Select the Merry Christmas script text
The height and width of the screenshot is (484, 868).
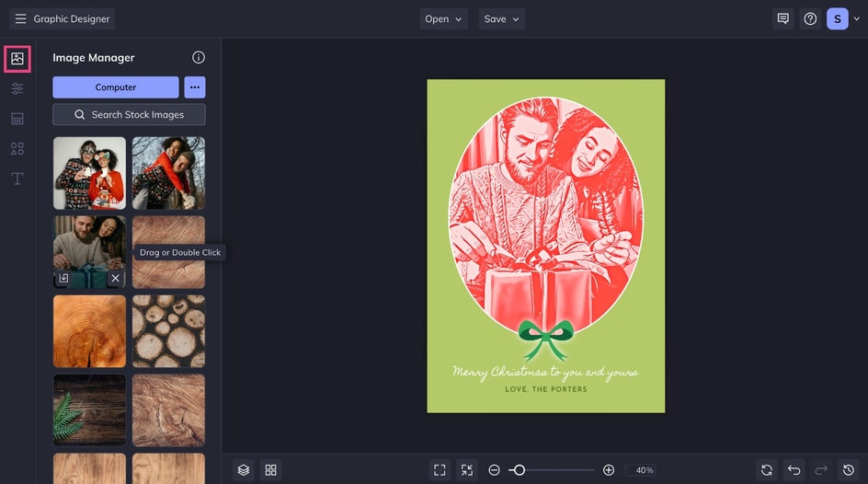click(545, 373)
